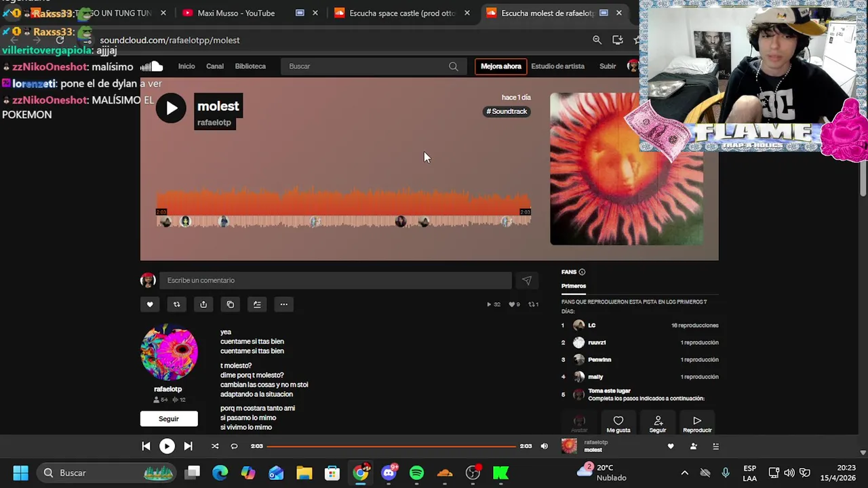Open the Windows Start menu

(20, 473)
